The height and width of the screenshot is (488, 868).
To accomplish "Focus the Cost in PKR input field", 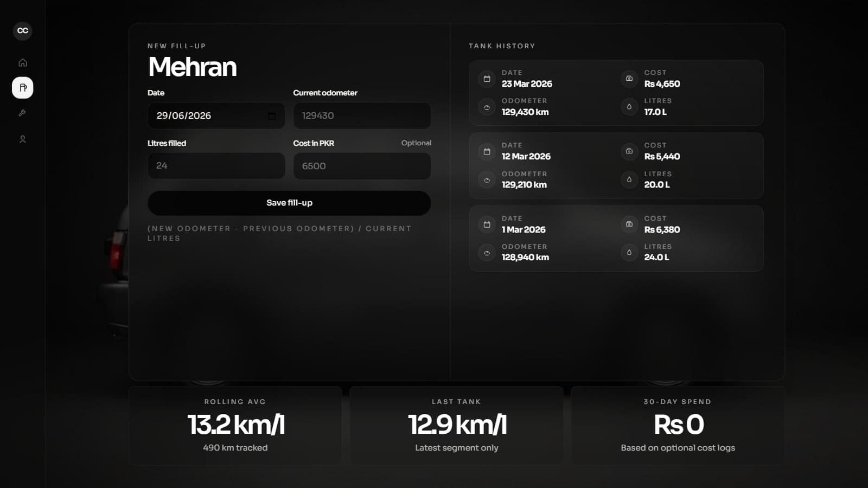I will (x=362, y=166).
